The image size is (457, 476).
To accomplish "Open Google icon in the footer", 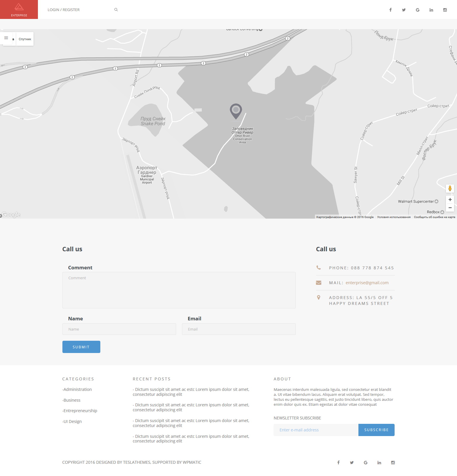I will click(x=366, y=463).
